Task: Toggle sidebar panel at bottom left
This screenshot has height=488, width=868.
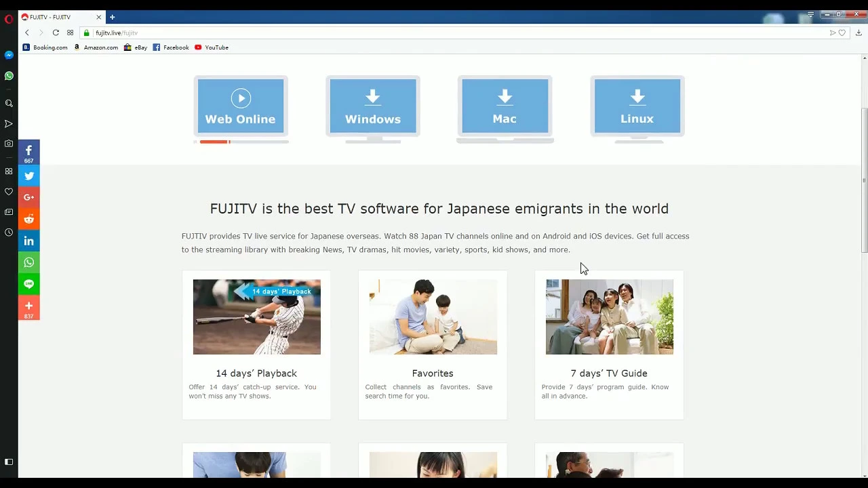Action: (x=9, y=462)
